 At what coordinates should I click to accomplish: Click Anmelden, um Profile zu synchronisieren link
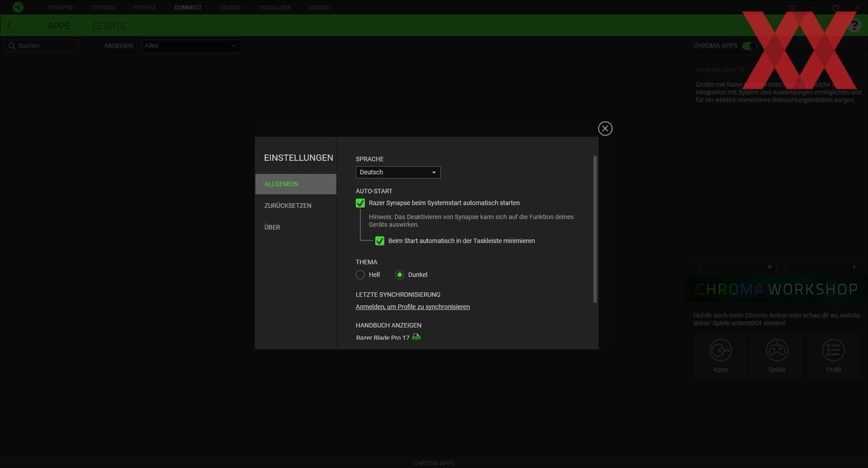(413, 307)
